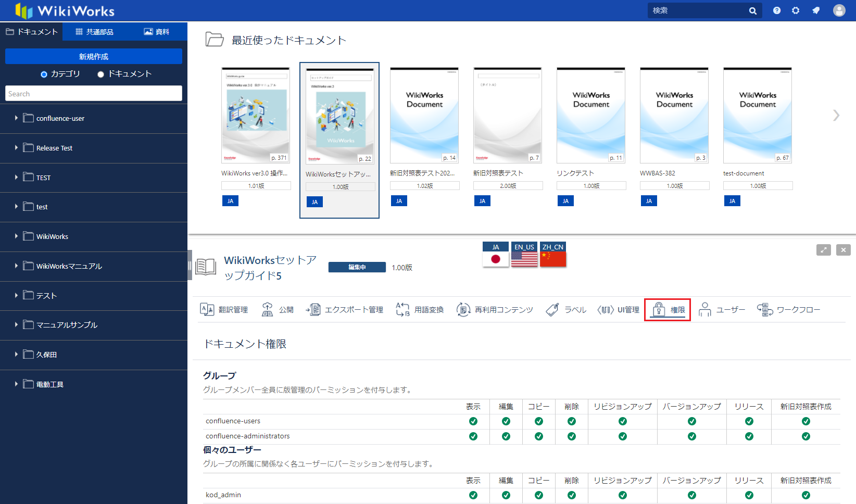This screenshot has width=856, height=504.
Task: Open エクスポート管理 export management
Action: 313,310
